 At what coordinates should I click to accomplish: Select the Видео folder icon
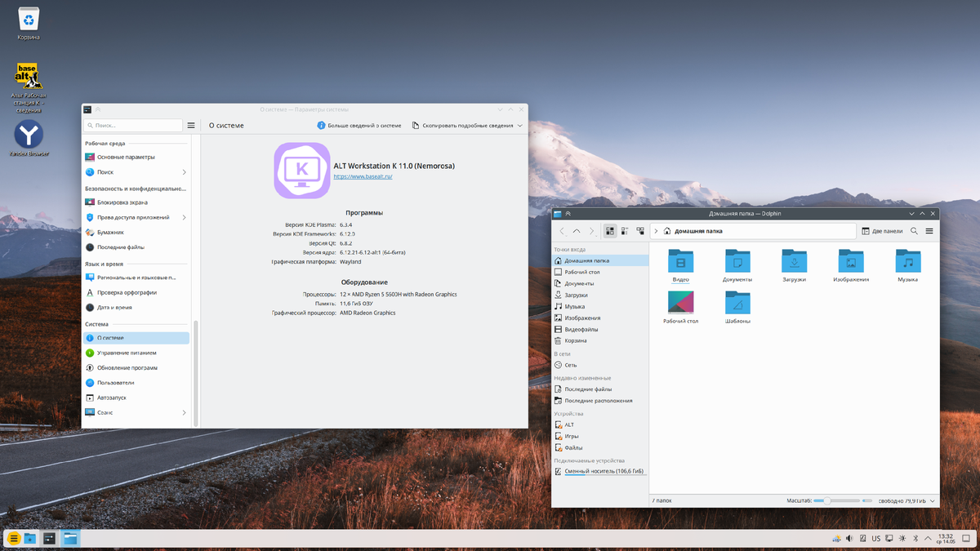680,261
